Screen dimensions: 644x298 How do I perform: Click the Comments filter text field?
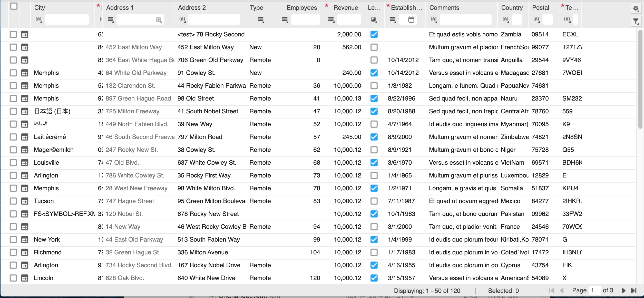(x=465, y=19)
